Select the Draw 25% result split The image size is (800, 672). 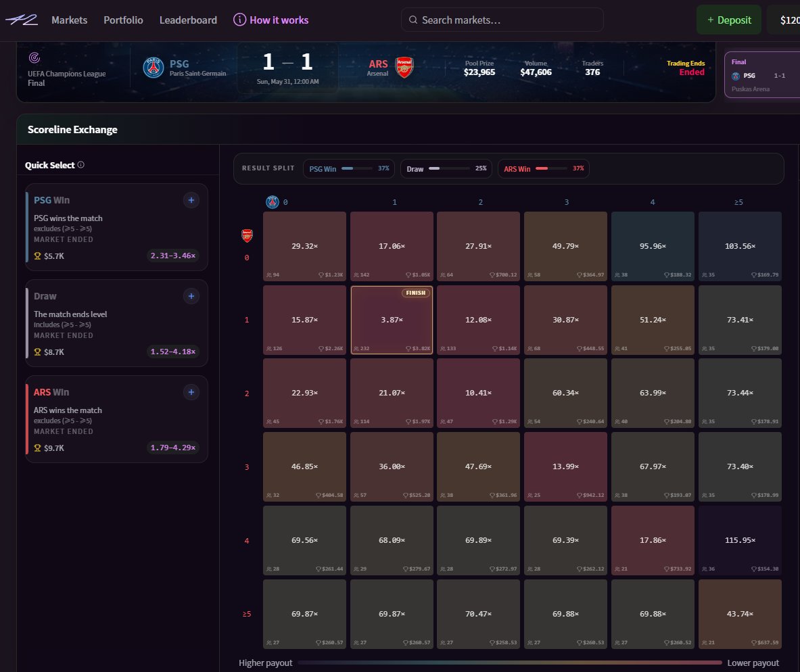[446, 168]
